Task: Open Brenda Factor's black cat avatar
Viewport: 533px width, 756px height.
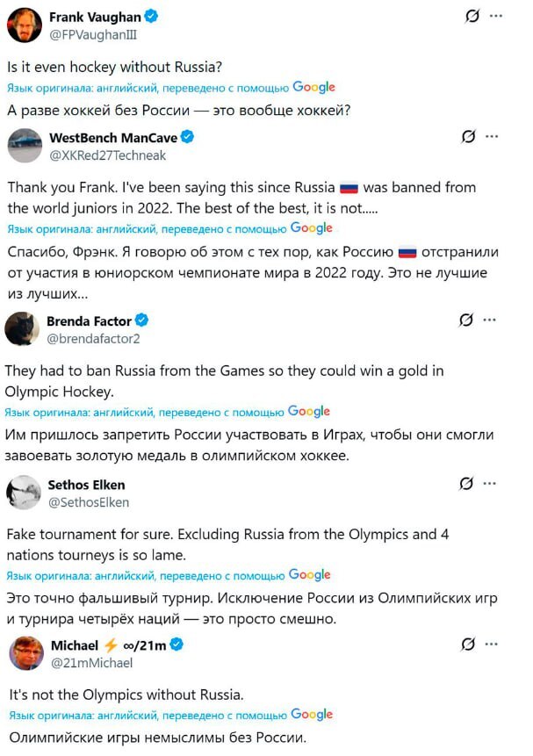Action: [x=22, y=329]
